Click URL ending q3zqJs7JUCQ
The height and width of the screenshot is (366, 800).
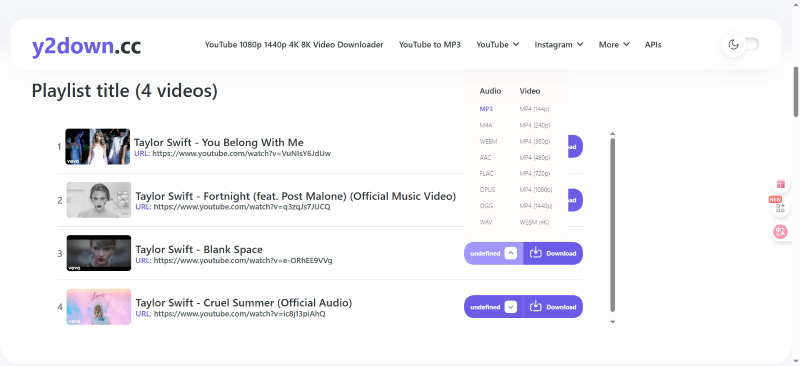(x=242, y=207)
